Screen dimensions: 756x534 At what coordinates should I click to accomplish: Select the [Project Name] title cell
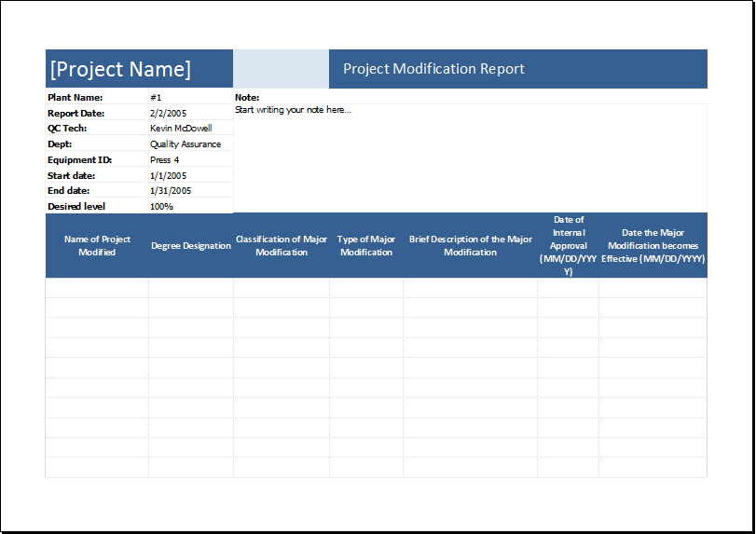click(x=139, y=69)
